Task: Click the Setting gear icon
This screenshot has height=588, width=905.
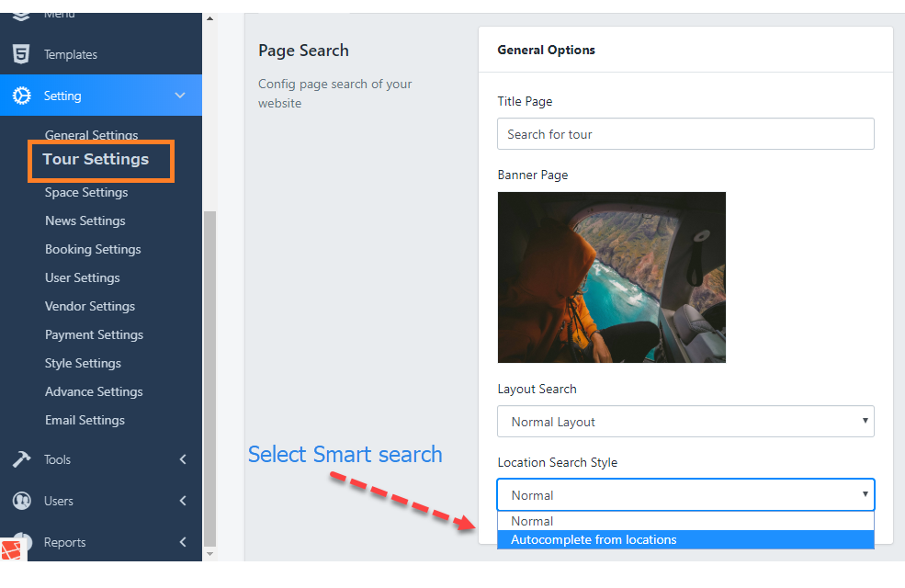Action: pyautogui.click(x=20, y=96)
